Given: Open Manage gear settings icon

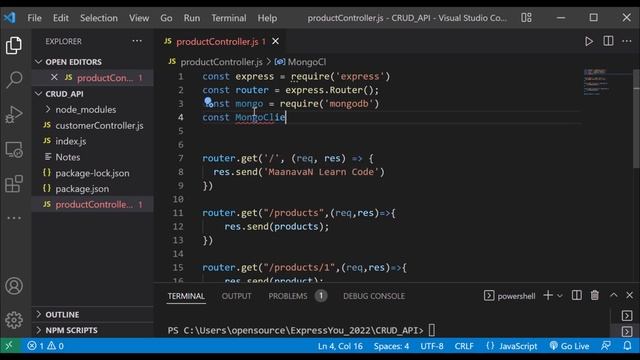Looking at the screenshot, I should click(14, 320).
